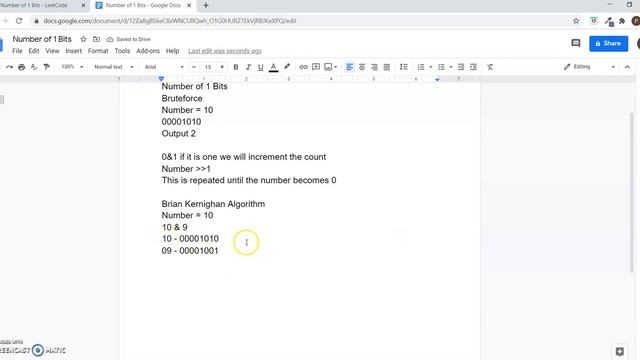The width and height of the screenshot is (640, 360).
Task: Click the text 'Brian Kernighan Algorithm'
Action: (x=213, y=204)
